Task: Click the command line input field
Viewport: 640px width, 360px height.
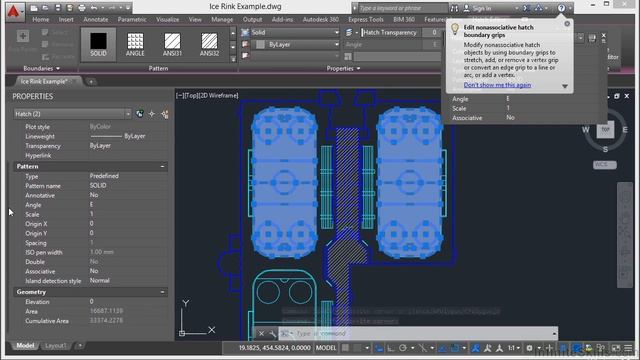Action: [418, 333]
